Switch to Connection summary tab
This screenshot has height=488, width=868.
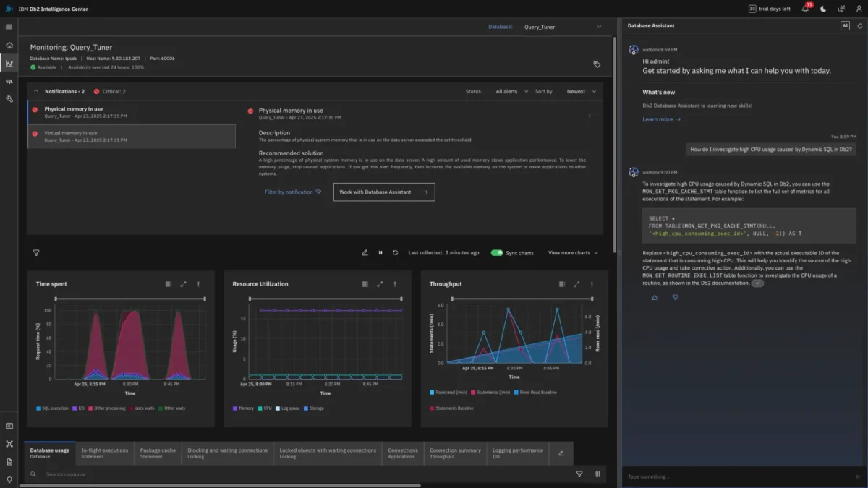pos(455,453)
